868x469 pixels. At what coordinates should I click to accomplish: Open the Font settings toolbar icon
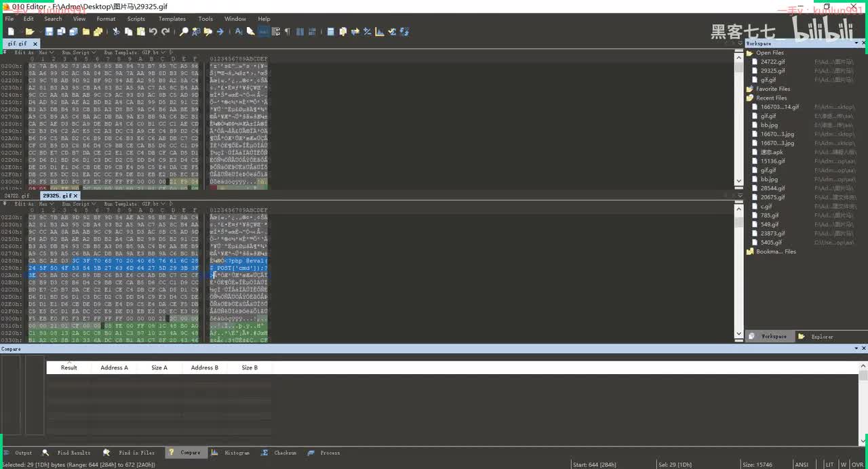pos(238,31)
